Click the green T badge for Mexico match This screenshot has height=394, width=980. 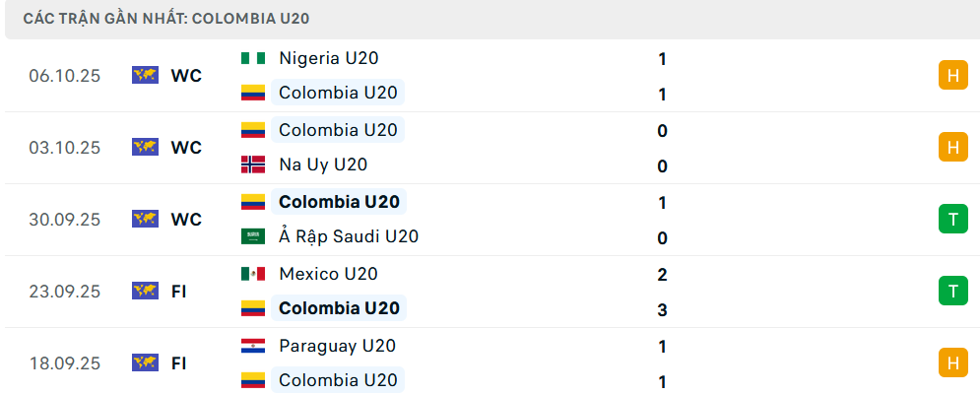[952, 291]
